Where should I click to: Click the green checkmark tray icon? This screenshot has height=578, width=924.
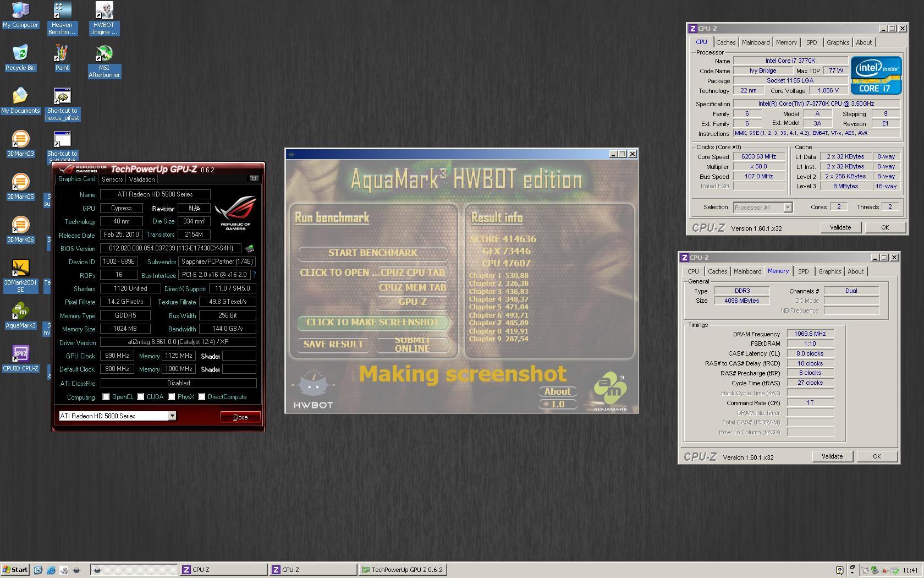[895, 570]
